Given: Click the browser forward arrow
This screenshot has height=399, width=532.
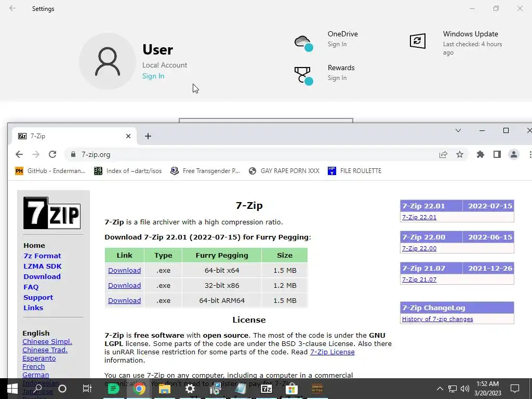Looking at the screenshot, I should [36, 154].
